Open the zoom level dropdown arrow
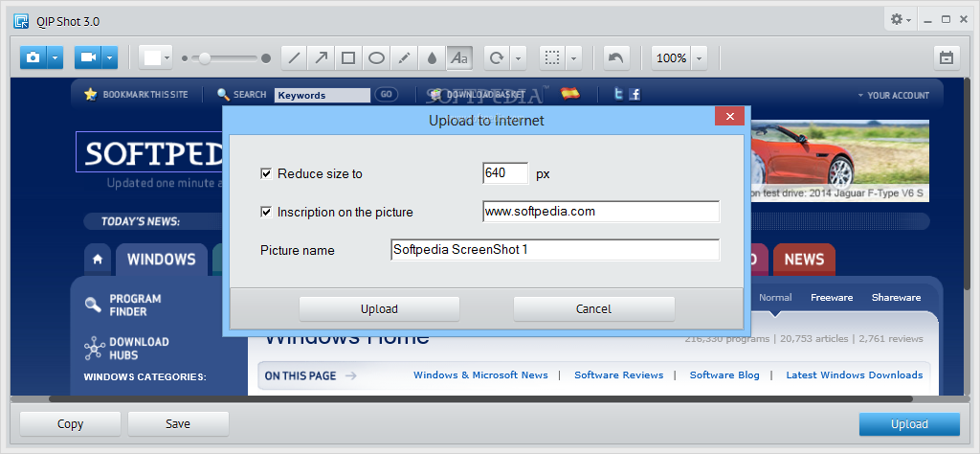Image resolution: width=980 pixels, height=454 pixels. coord(700,57)
